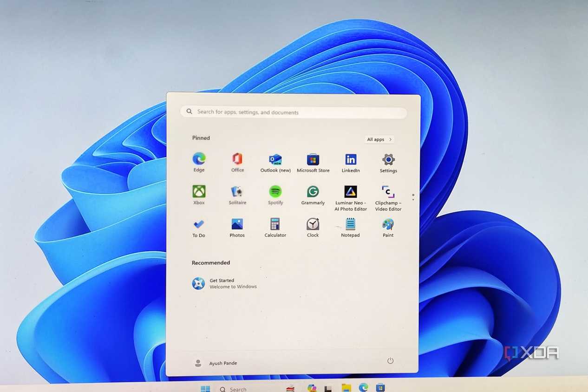The height and width of the screenshot is (392, 588).
Task: Open Microsoft Edge from the taskbar
Action: (363, 388)
